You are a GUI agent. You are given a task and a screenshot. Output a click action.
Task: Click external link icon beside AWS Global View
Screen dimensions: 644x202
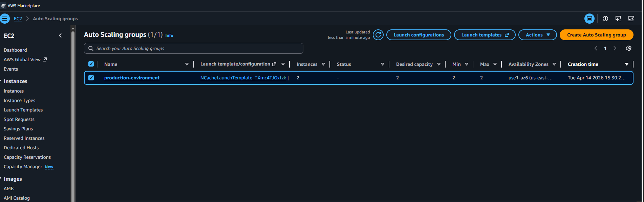[x=45, y=59]
